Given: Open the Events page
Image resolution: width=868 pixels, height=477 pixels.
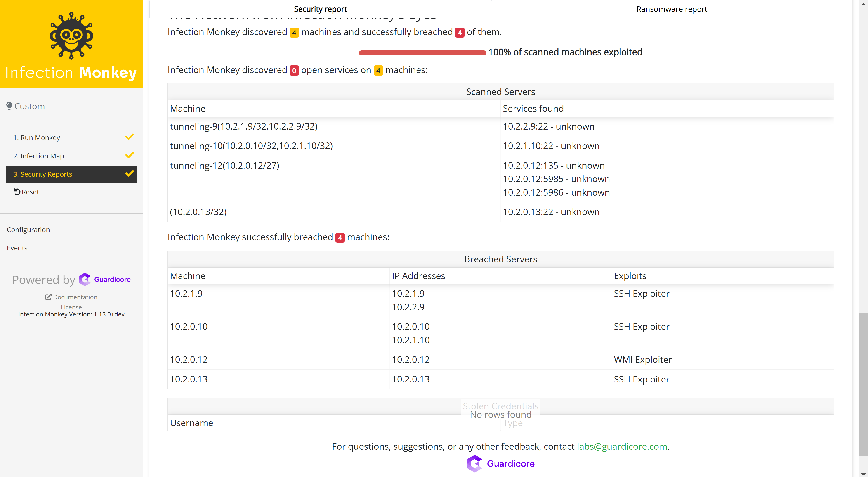Looking at the screenshot, I should (17, 248).
